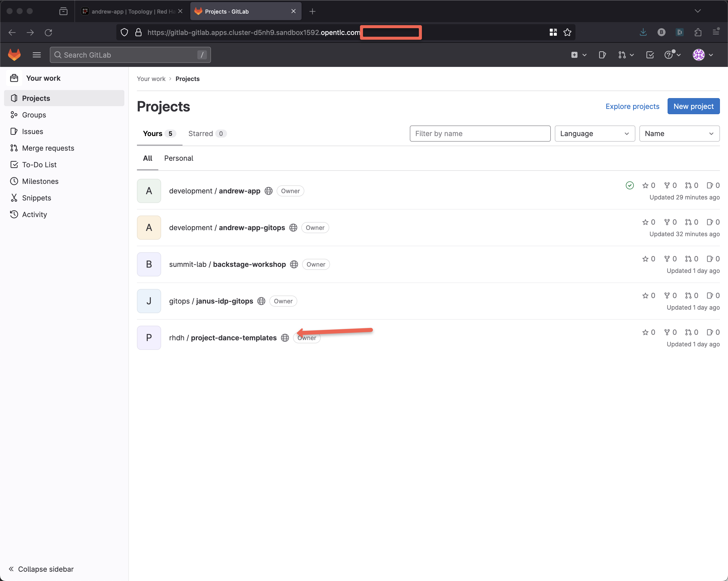
Task: Open Snippets in the sidebar
Action: tap(37, 198)
